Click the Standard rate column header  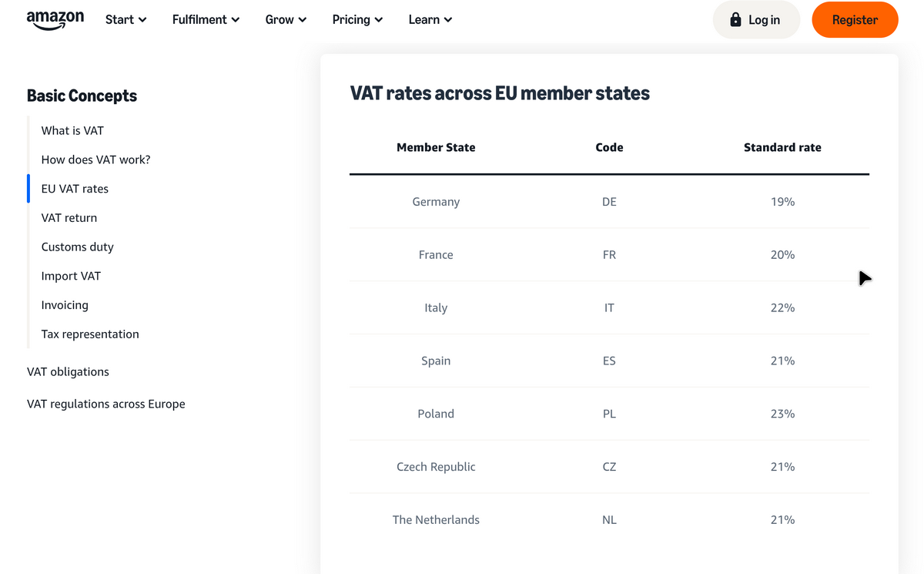point(782,147)
